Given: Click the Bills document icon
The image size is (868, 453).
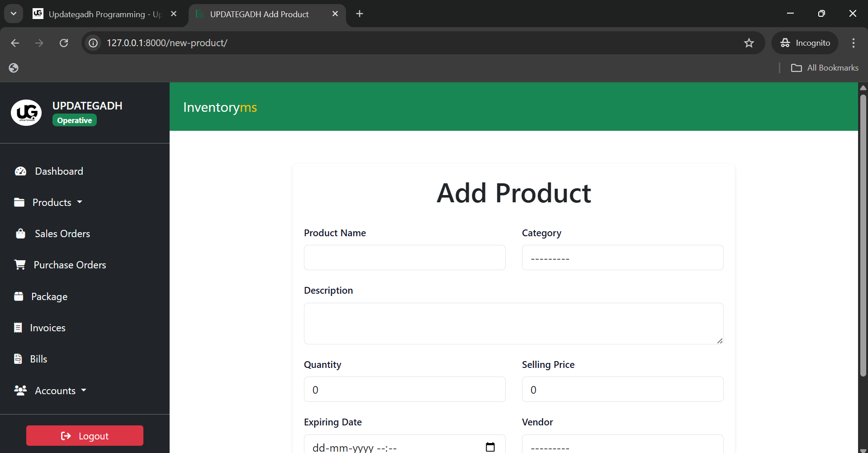Looking at the screenshot, I should pyautogui.click(x=18, y=359).
